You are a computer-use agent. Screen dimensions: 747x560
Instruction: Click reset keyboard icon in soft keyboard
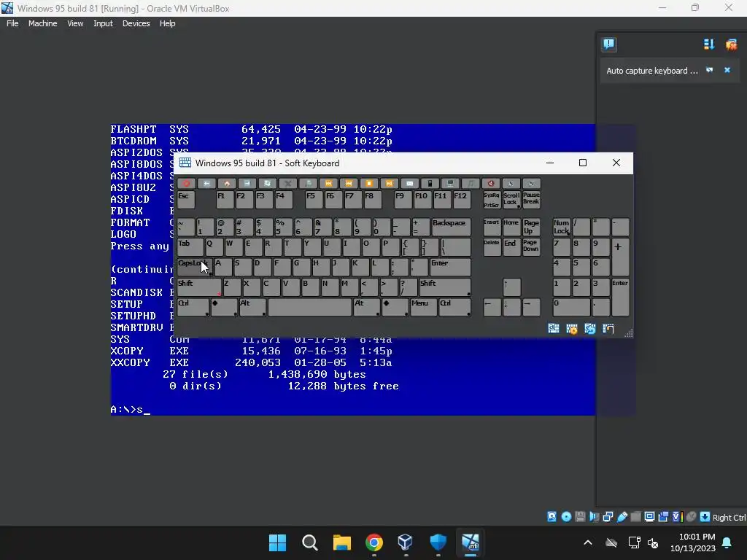tap(589, 329)
